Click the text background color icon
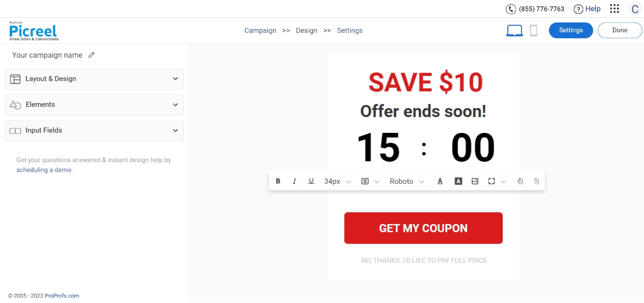This screenshot has width=644, height=303. point(458,181)
